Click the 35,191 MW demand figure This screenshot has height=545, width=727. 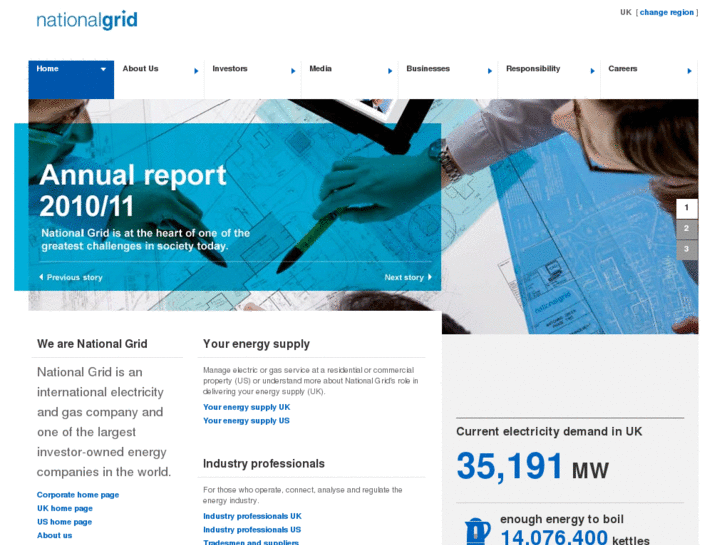click(x=533, y=467)
